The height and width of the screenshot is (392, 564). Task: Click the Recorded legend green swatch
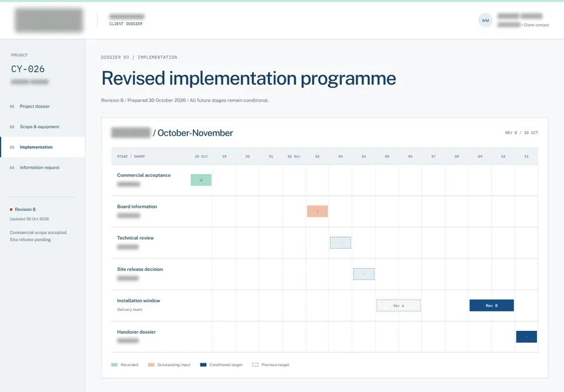(115, 364)
